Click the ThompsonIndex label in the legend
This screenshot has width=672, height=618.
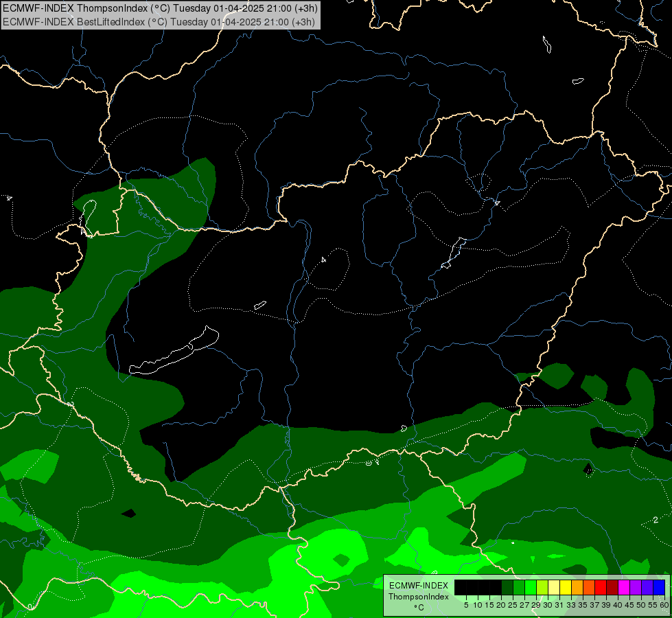419,597
